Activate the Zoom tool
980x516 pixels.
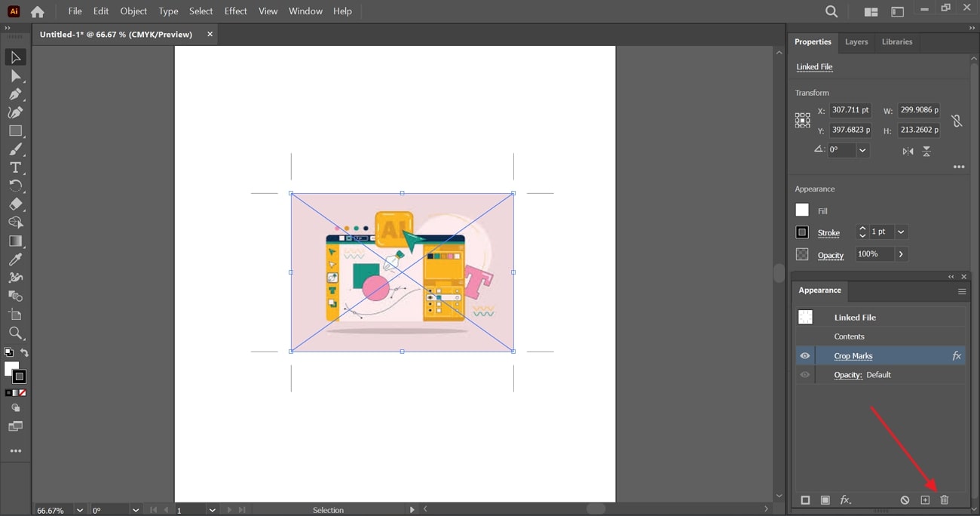pos(15,333)
